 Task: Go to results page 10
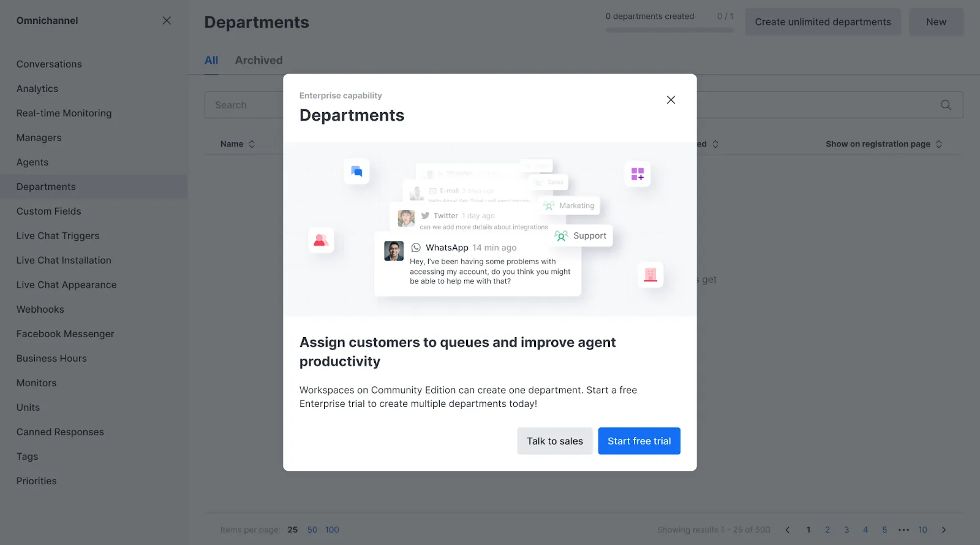click(922, 530)
